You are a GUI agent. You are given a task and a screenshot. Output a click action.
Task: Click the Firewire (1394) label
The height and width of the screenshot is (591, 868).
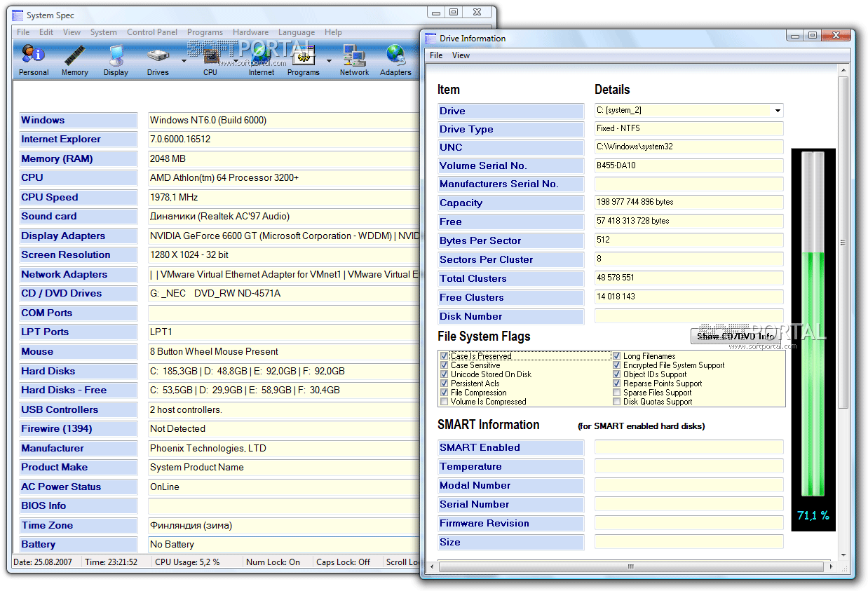tap(78, 429)
